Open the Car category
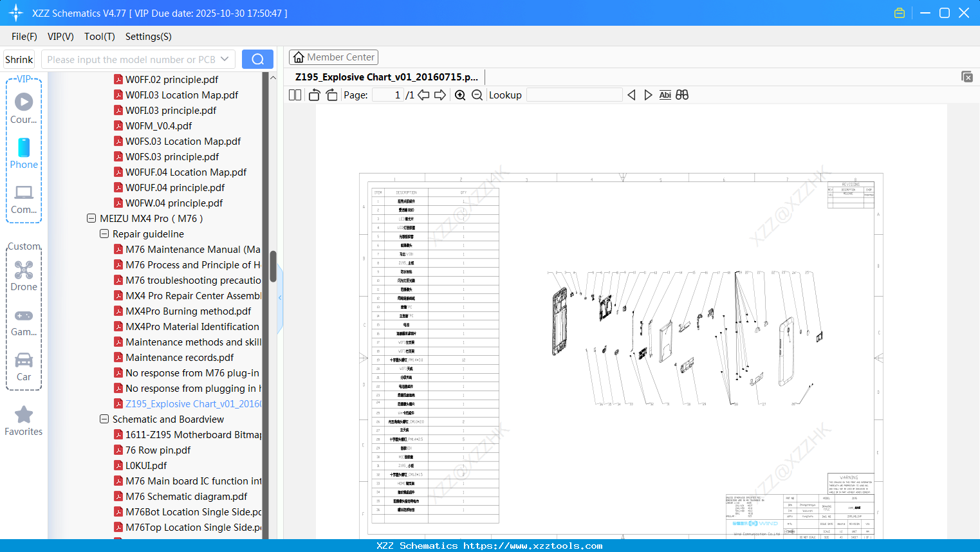 point(24,367)
